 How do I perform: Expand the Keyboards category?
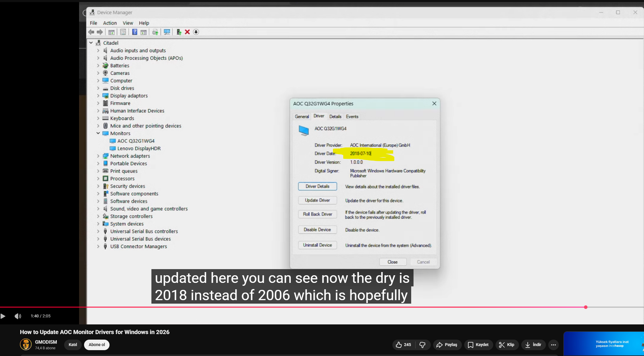point(98,118)
